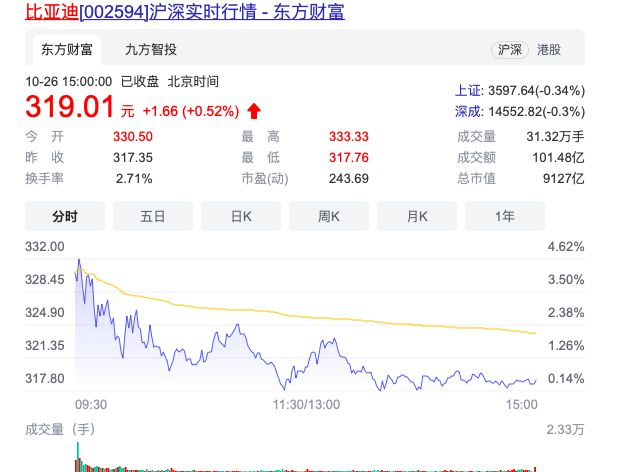Click the 最高 value 333.33

[349, 137]
